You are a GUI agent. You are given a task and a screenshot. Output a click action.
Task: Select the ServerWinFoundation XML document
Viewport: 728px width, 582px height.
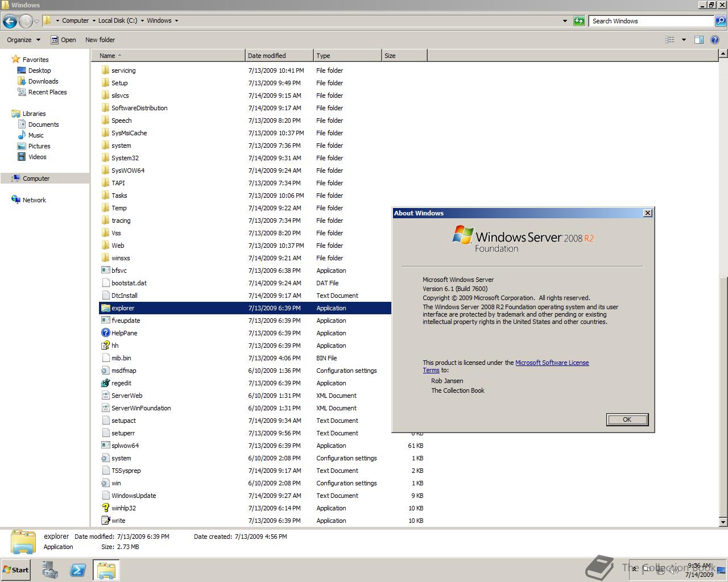[141, 408]
